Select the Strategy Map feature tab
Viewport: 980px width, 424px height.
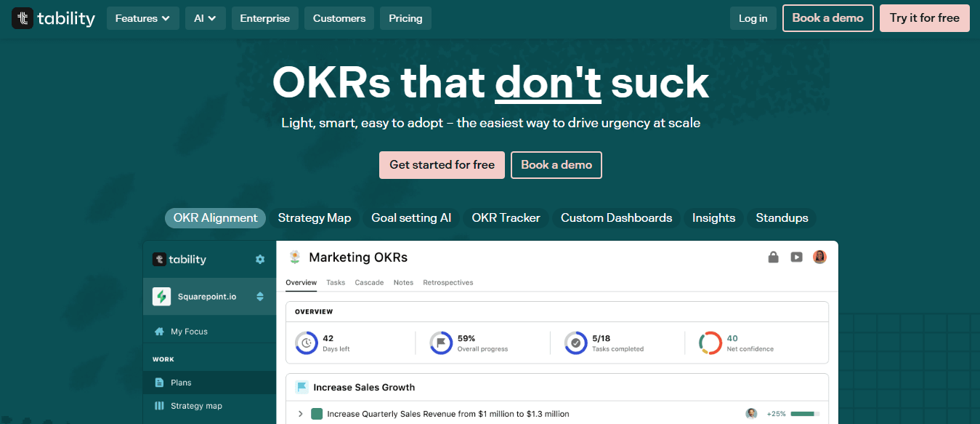point(315,218)
